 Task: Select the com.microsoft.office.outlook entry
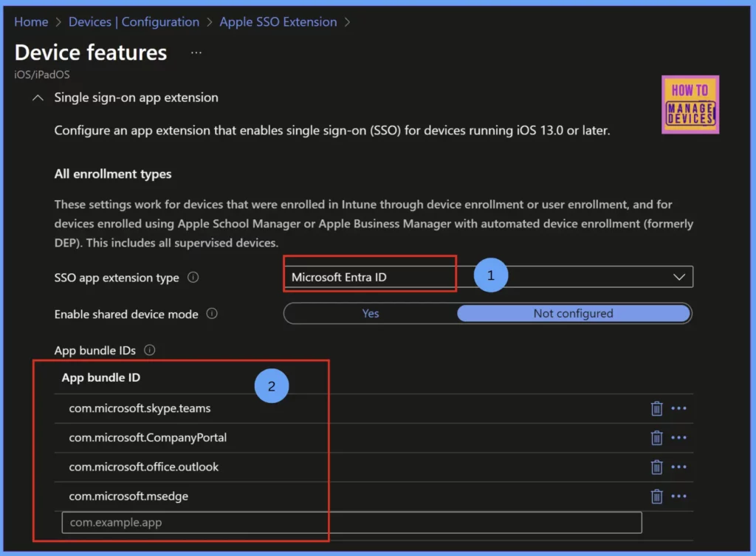(x=144, y=467)
